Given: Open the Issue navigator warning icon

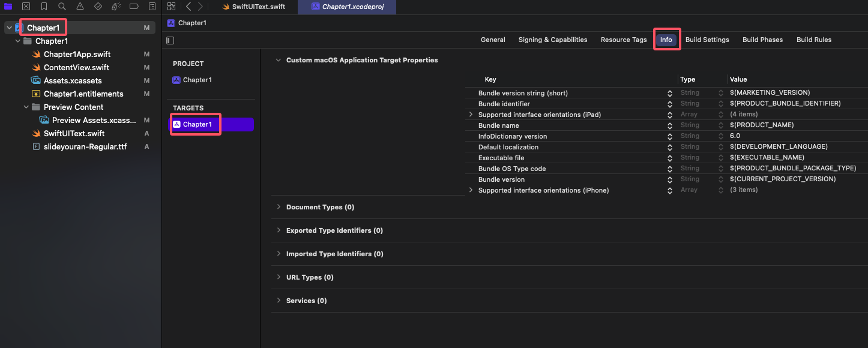Looking at the screenshot, I should coord(80,7).
